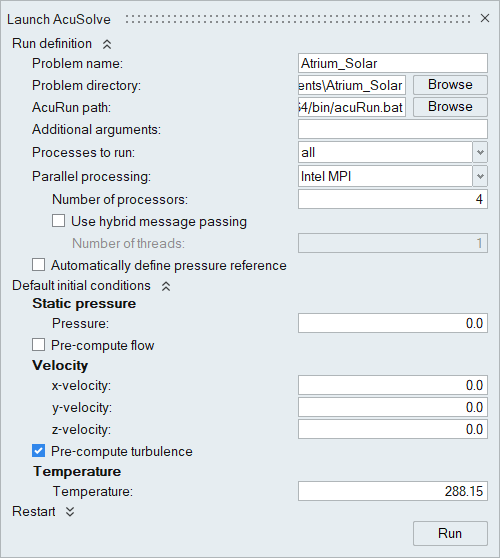Enable the Pre-compute flow checkbox
Viewport: 500px width, 558px height.
click(38, 344)
